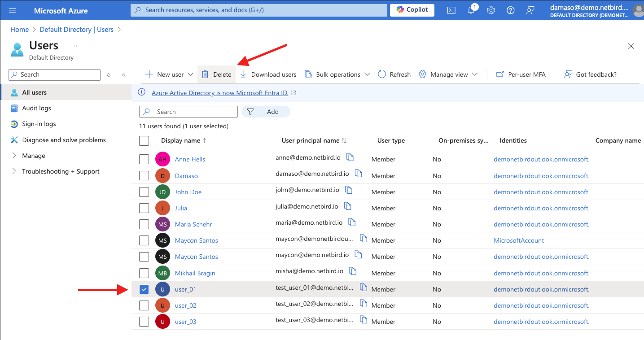The height and width of the screenshot is (340, 644).
Task: Open the Microsoft Entra ID announcement link
Action: (x=220, y=93)
